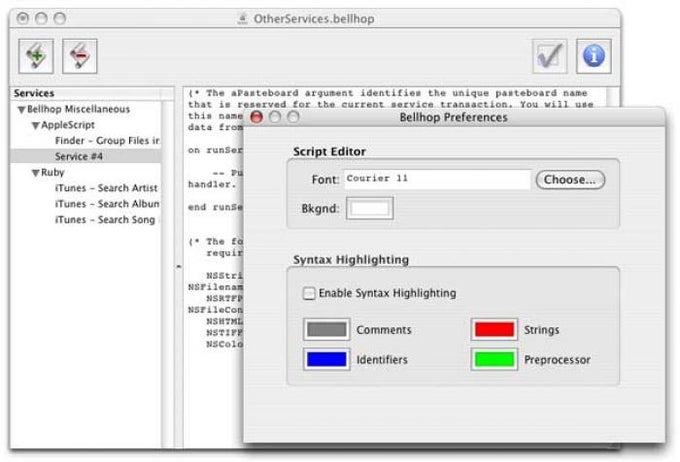The height and width of the screenshot is (462, 680).
Task: Click the Choose... font button
Action: coord(570,180)
